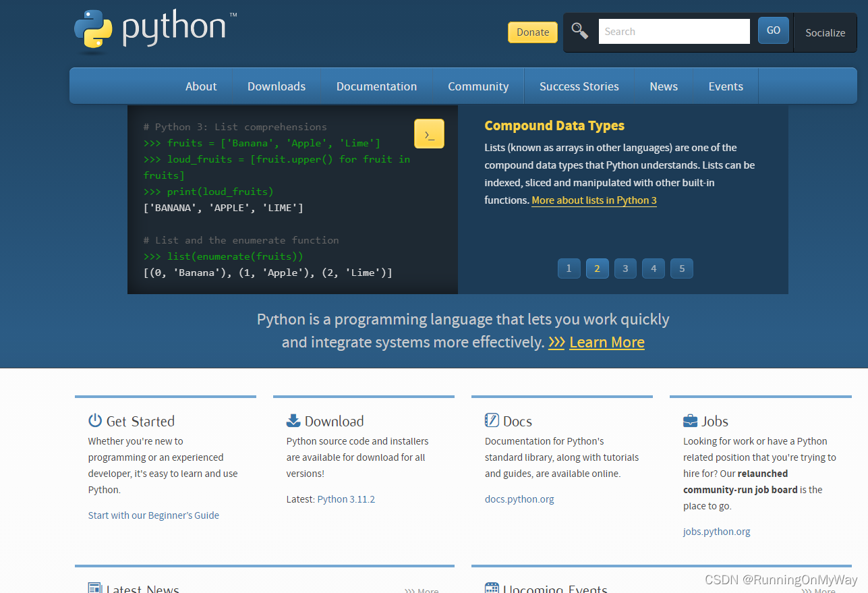This screenshot has height=593, width=868.
Task: Click the Latest News heading
Action: tap(143, 588)
